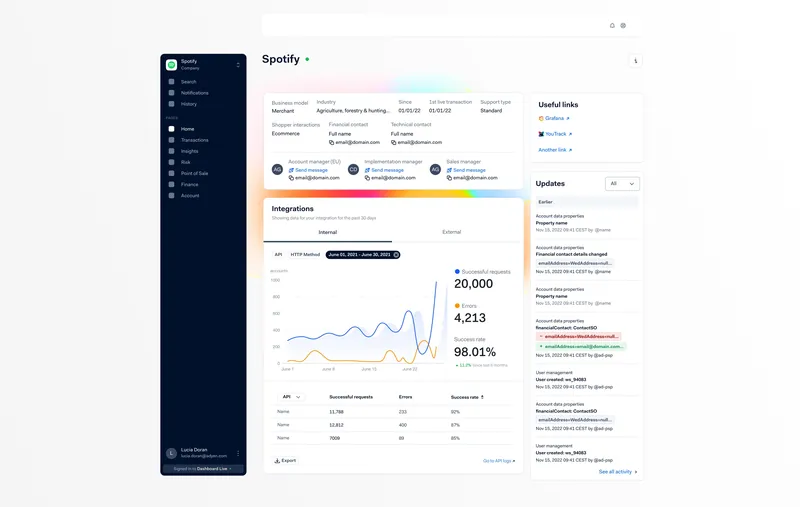Click the Point of Sale sidebar icon

[171, 173]
